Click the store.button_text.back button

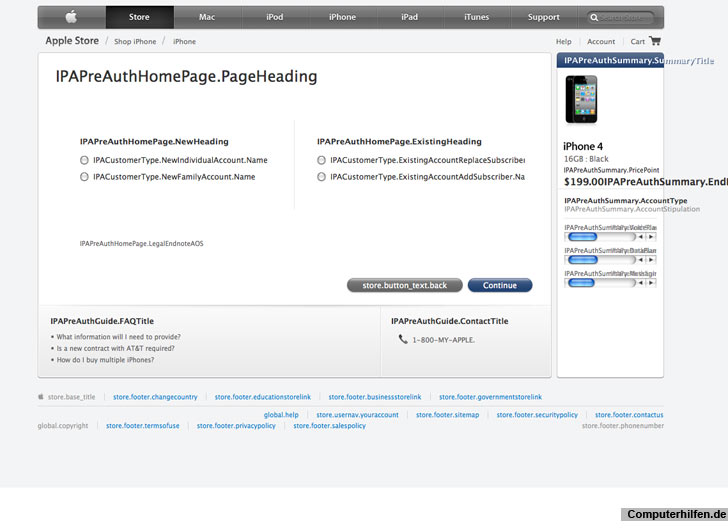point(405,285)
